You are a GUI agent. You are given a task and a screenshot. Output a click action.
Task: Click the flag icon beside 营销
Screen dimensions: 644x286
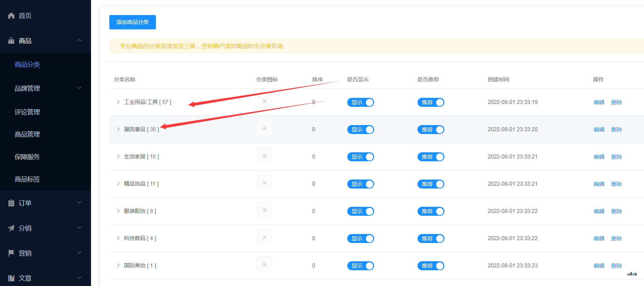pyautogui.click(x=11, y=253)
